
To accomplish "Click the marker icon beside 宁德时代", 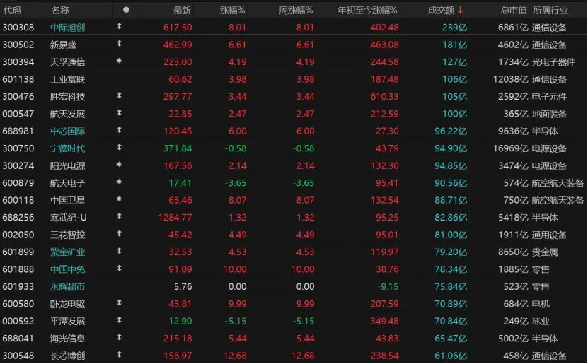I will click(x=119, y=148).
